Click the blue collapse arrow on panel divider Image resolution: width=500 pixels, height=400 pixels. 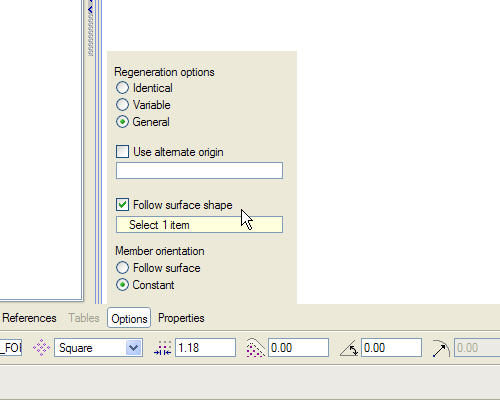point(90,10)
